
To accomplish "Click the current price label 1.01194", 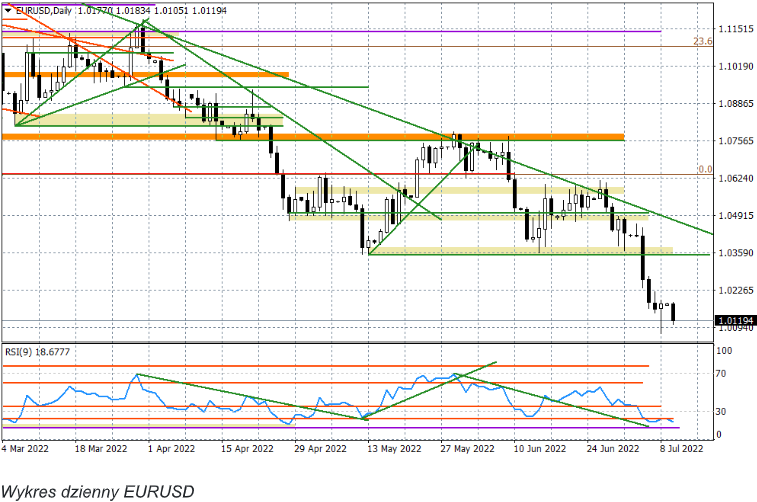I will [x=735, y=321].
